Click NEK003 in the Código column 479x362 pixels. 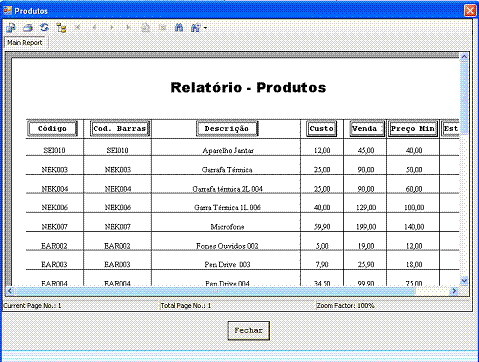54,170
